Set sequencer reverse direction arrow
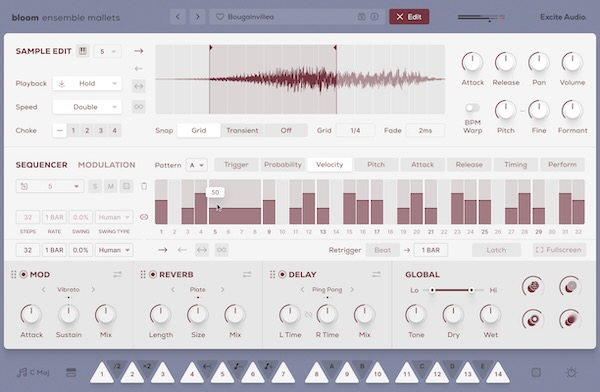The image size is (600, 392). 182,250
